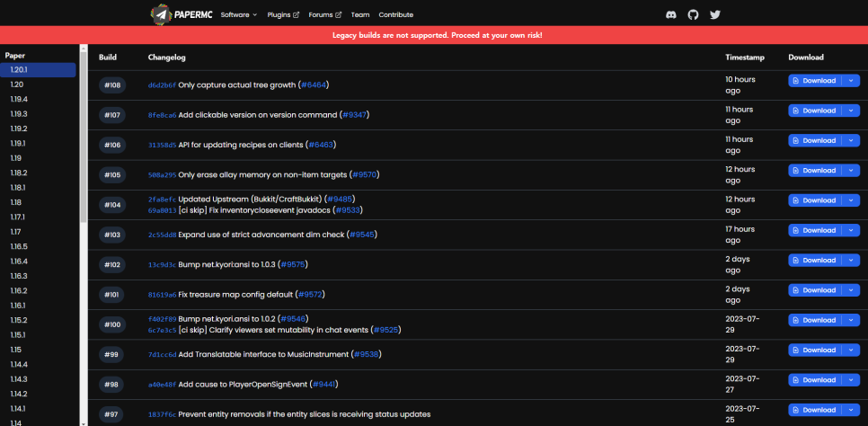The height and width of the screenshot is (426, 868).
Task: Download build #107
Action: click(815, 111)
